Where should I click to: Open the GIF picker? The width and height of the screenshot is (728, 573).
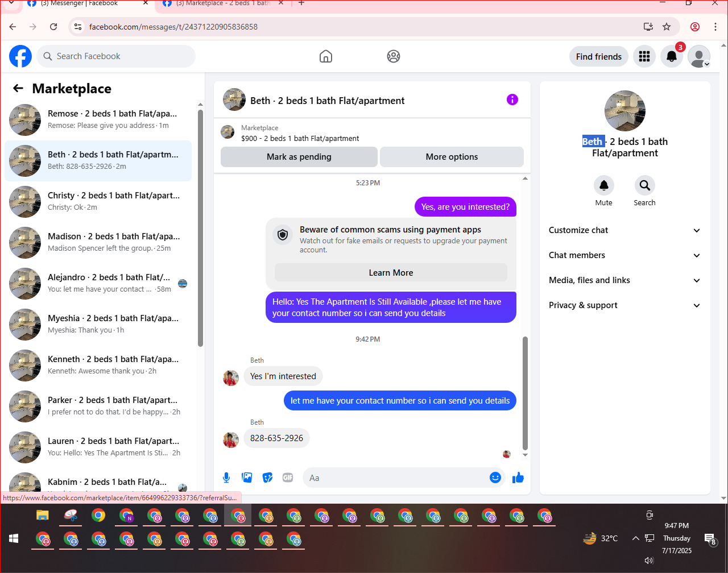tap(288, 477)
